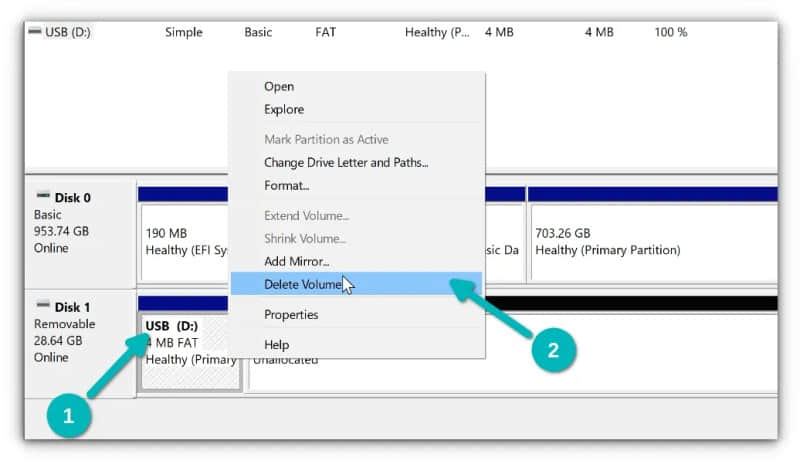
Task: Select the 703.26 GB primary partition
Action: click(654, 242)
